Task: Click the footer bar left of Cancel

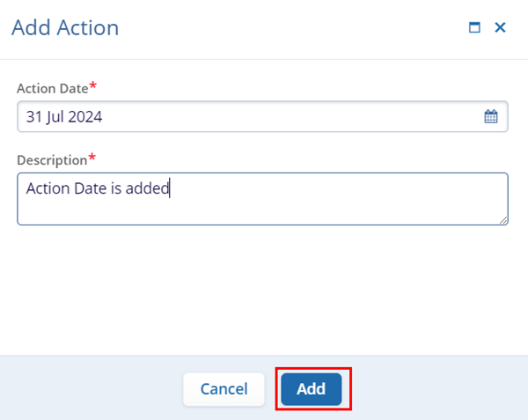Action: coord(88,388)
